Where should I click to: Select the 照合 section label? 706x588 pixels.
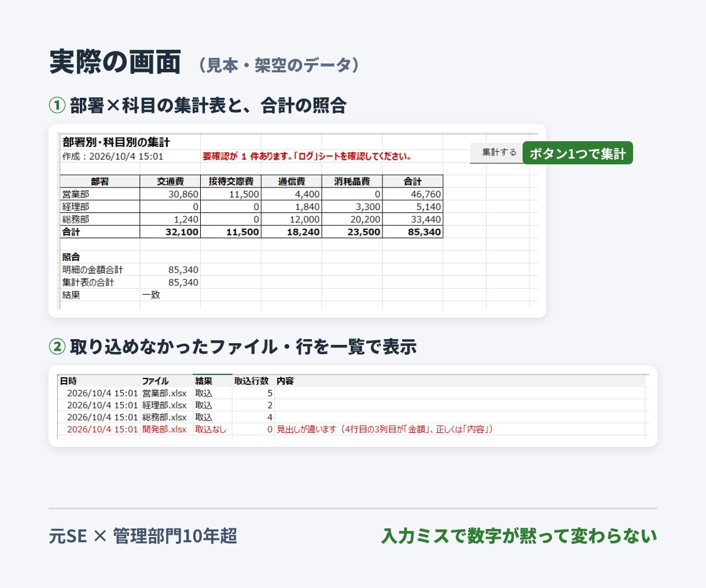coord(71,257)
